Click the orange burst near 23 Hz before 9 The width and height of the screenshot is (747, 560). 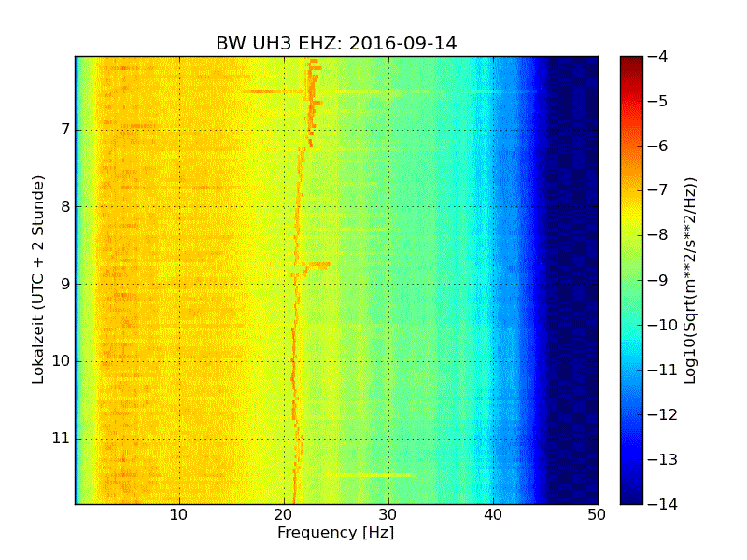317,265
